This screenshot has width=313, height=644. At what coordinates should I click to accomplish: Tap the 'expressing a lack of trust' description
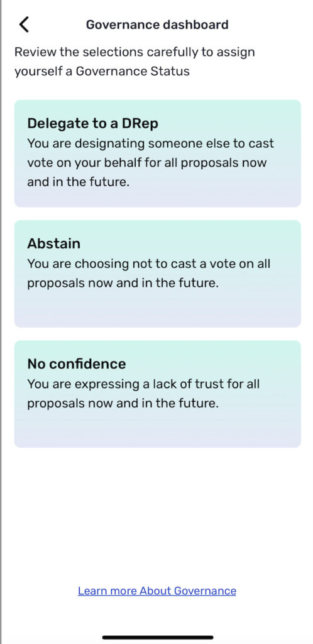click(x=143, y=394)
